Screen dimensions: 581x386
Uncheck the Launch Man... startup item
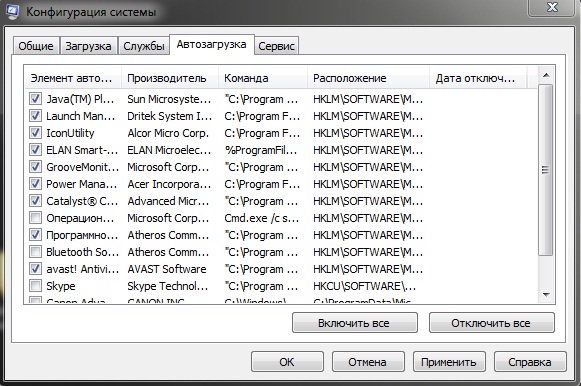35,116
